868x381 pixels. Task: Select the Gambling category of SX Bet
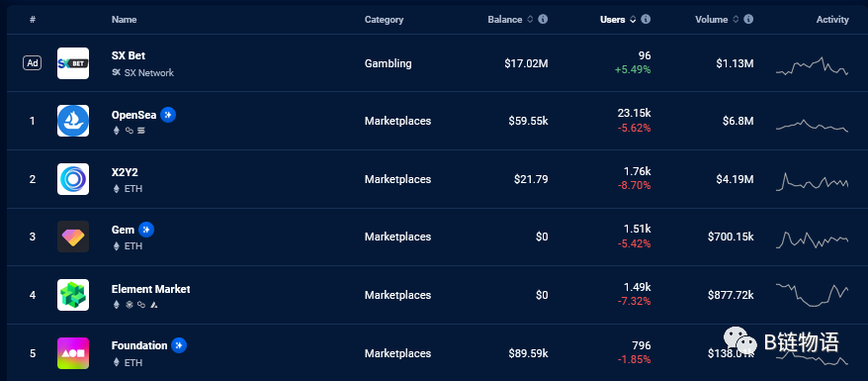[389, 63]
